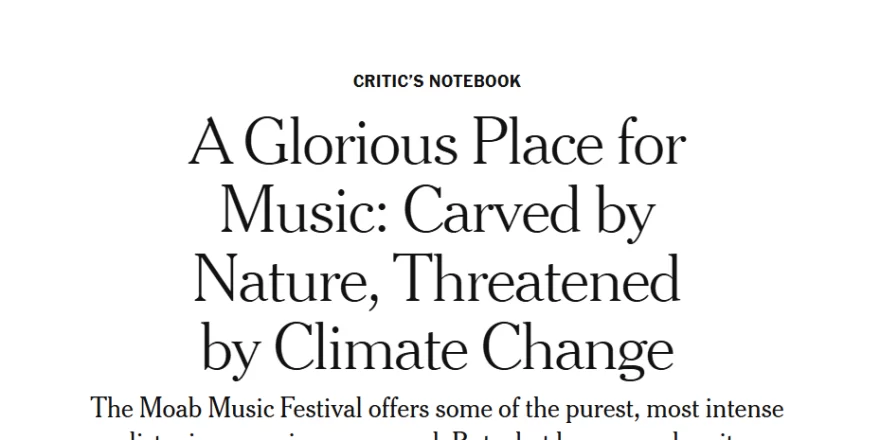Click the word "NOTEBOOK" in the section label

(x=474, y=81)
